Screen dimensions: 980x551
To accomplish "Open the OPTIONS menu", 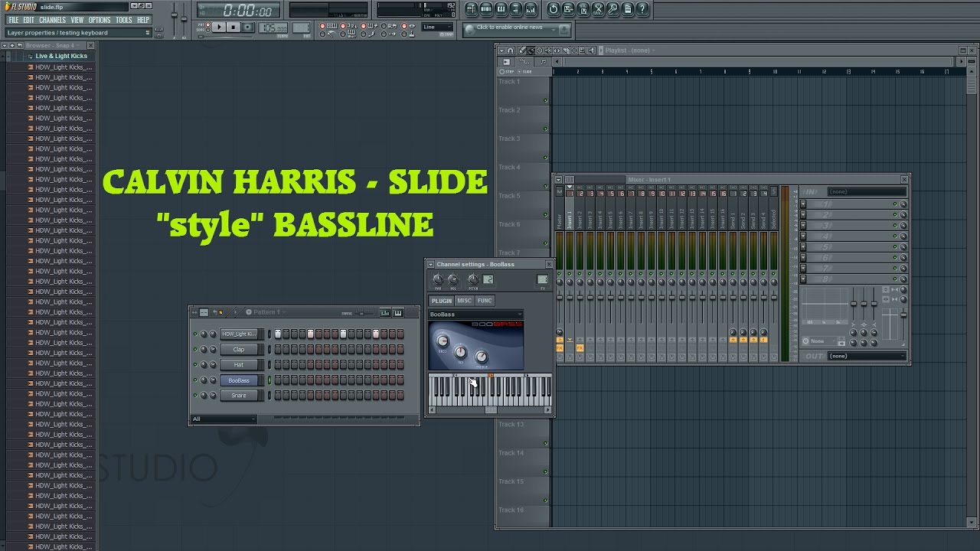I will (x=100, y=20).
